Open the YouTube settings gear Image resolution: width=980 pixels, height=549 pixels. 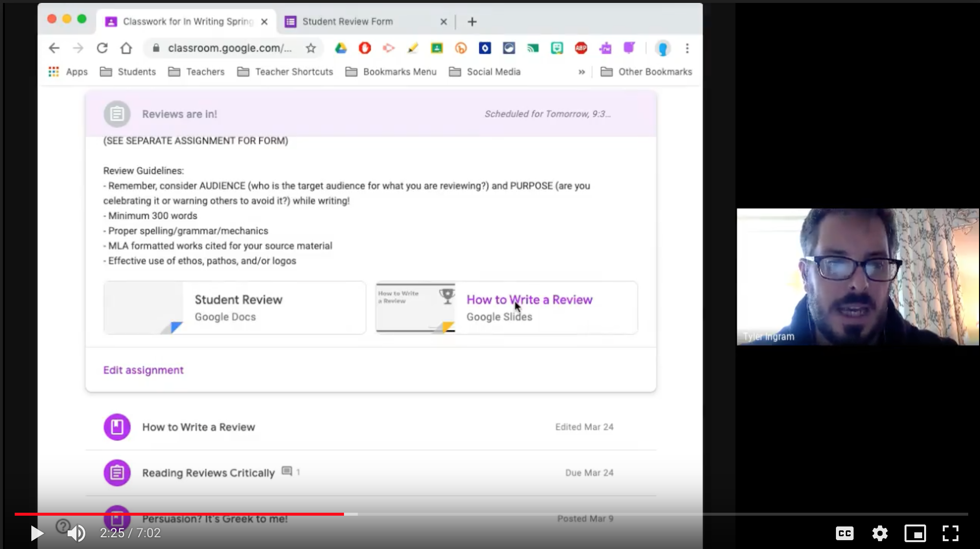[x=880, y=533]
